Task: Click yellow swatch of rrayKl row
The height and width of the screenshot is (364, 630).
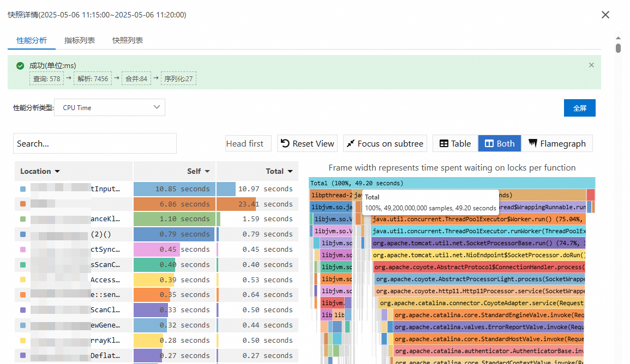Action: pos(23,341)
